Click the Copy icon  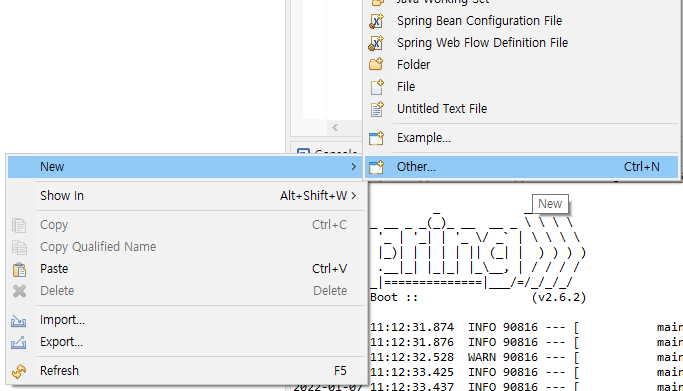point(19,225)
